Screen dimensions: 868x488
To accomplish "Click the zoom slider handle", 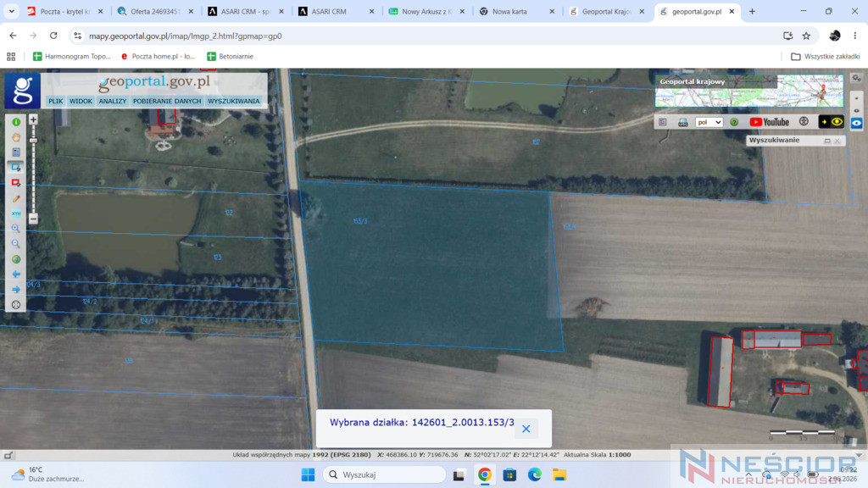I will click(x=33, y=141).
